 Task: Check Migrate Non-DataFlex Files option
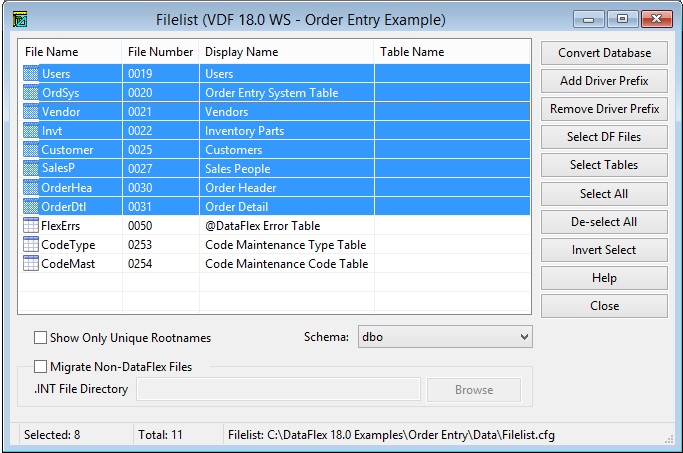(x=41, y=367)
